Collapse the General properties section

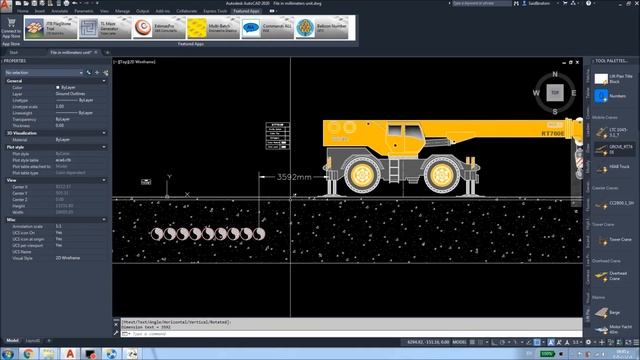(104, 81)
